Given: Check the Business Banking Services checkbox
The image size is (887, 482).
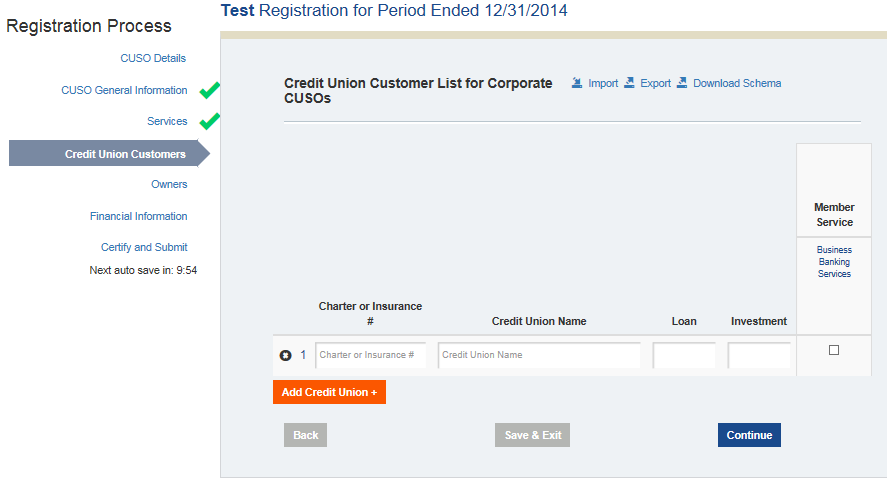Looking at the screenshot, I should [834, 350].
